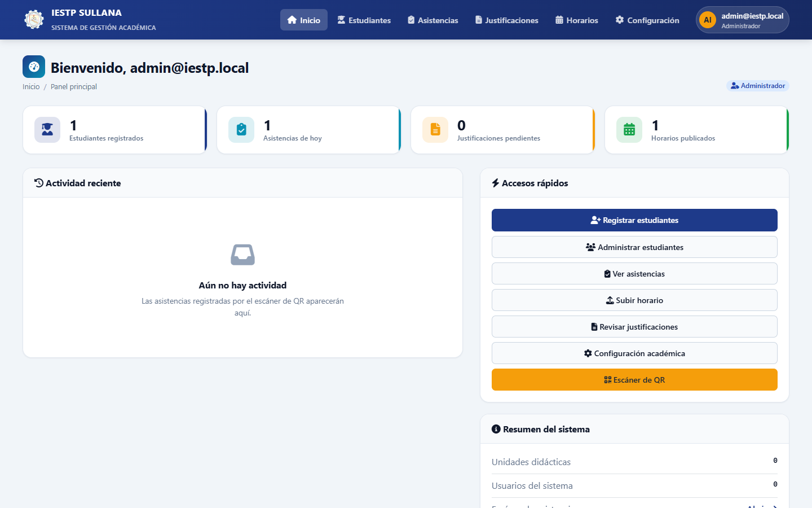Click the document icon in Justificaciones pendientes card
812x508 pixels.
coord(435,130)
